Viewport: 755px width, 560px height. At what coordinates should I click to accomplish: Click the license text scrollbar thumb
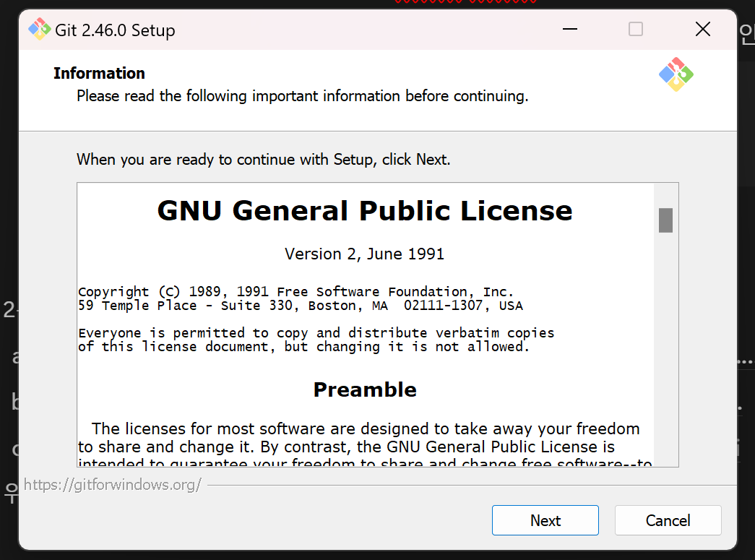(665, 220)
